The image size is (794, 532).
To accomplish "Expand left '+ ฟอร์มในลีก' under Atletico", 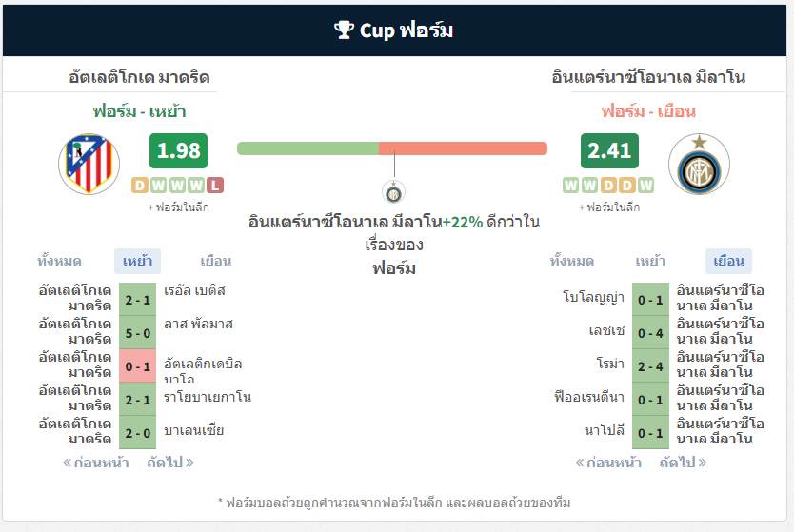I will [178, 207].
